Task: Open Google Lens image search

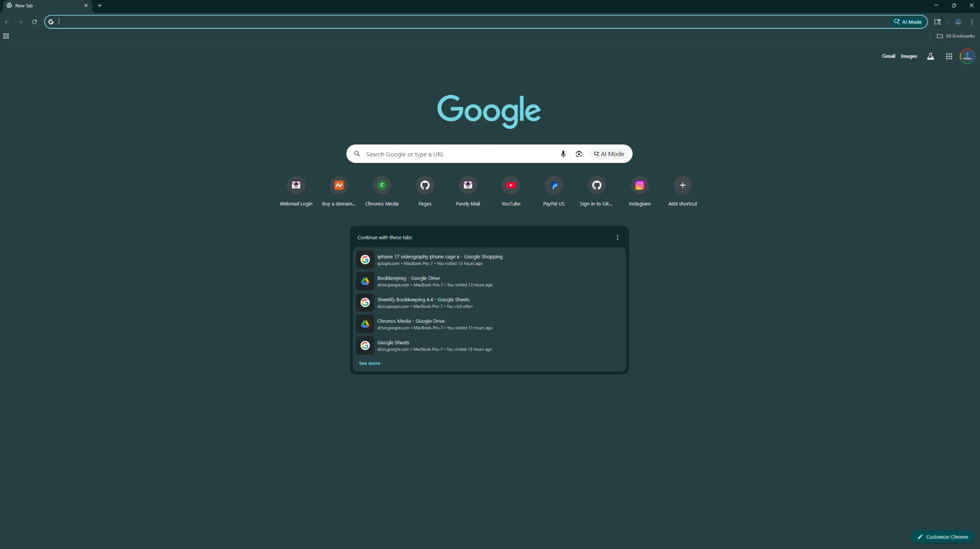Action: pos(579,154)
